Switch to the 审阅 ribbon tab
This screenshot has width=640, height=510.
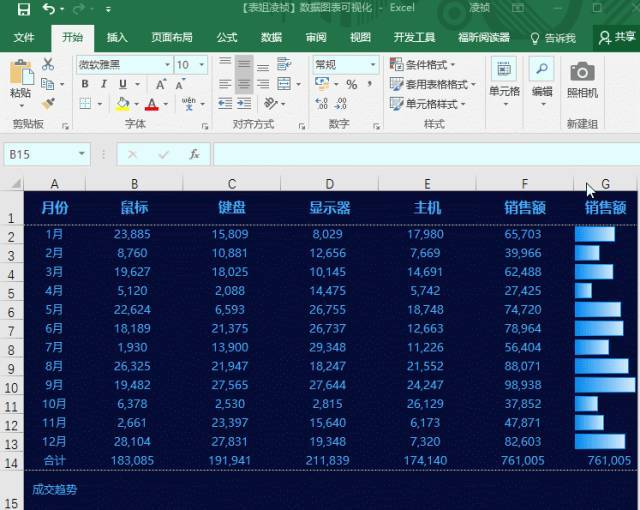(316, 38)
